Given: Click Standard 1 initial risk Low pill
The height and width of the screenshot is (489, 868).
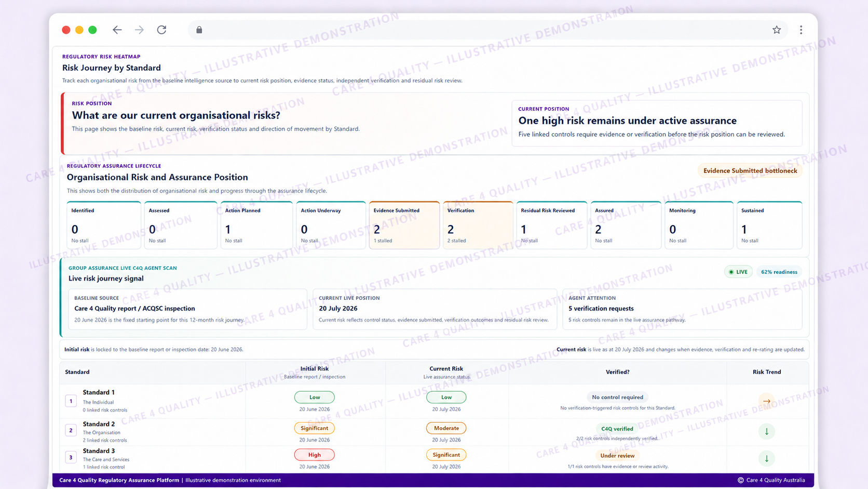Looking at the screenshot, I should pos(315,397).
